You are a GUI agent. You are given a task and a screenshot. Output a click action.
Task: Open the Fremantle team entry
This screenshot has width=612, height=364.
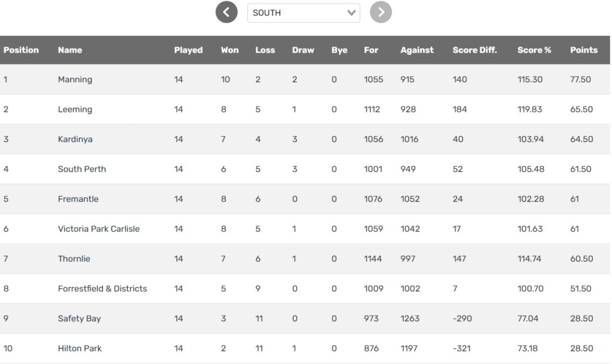pyautogui.click(x=78, y=199)
